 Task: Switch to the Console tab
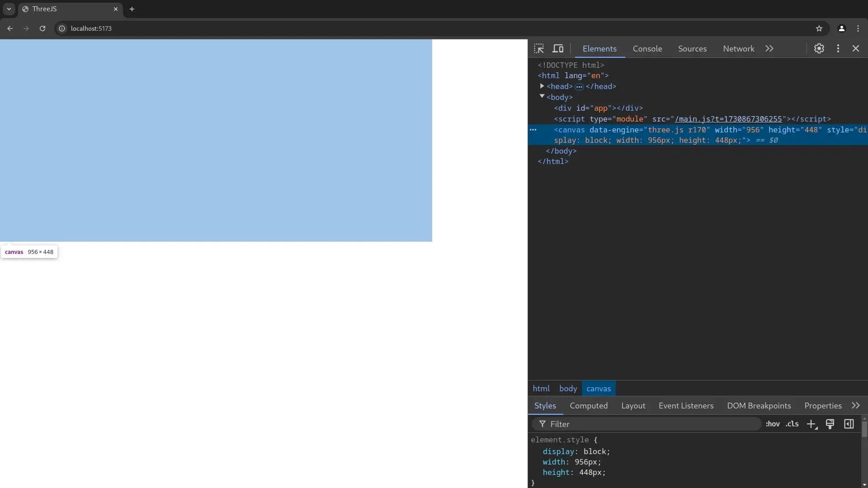tap(647, 49)
